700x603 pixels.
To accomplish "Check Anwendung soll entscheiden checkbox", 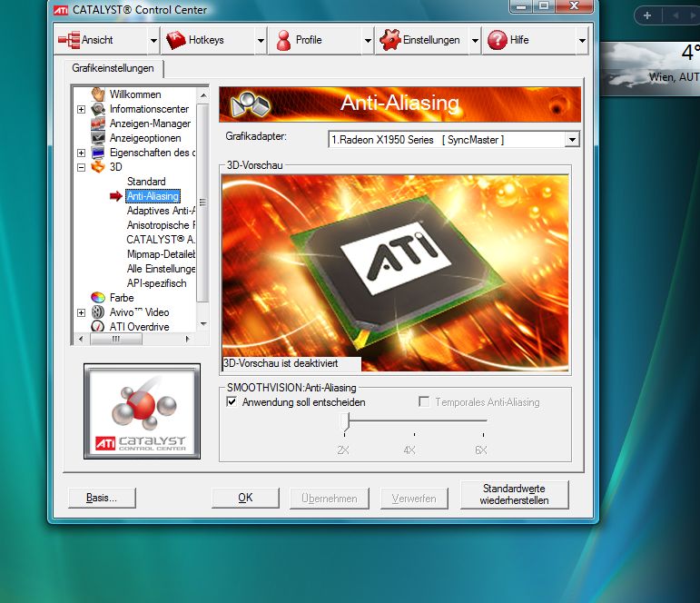I will pyautogui.click(x=232, y=401).
